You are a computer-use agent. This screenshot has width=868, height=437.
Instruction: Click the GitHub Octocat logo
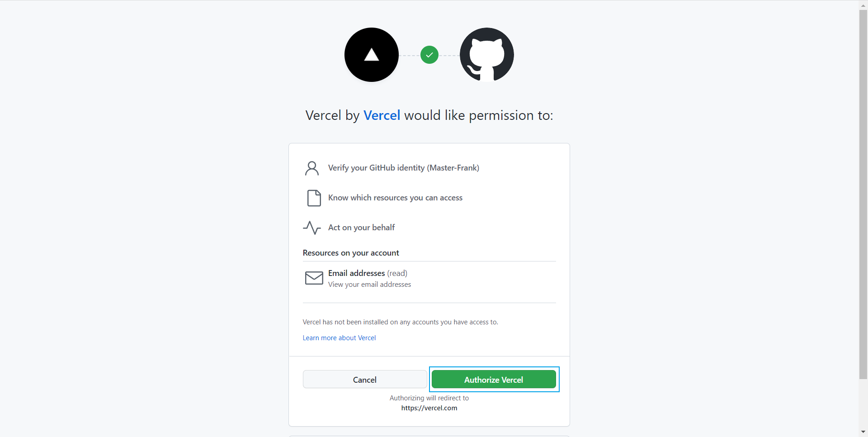coord(487,55)
